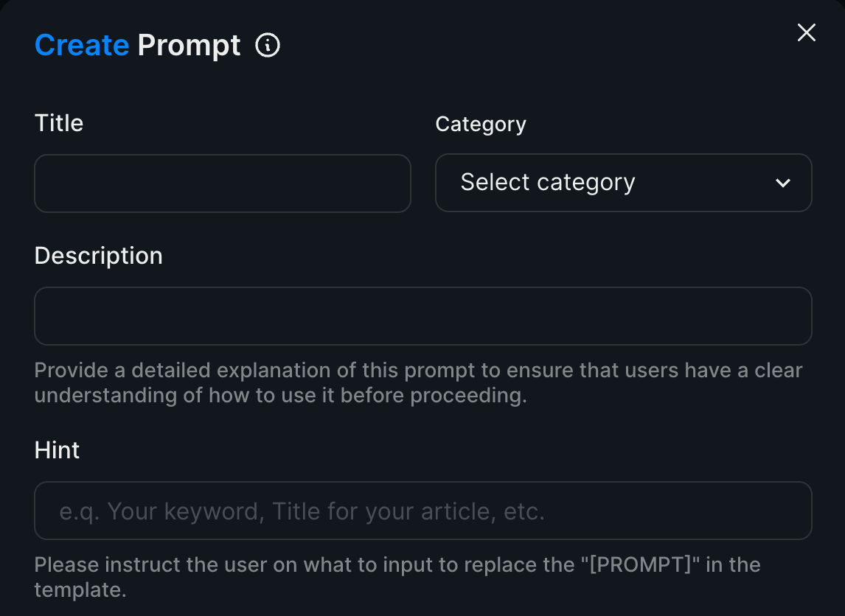Click the Hint label
845x616 pixels.
tap(57, 450)
